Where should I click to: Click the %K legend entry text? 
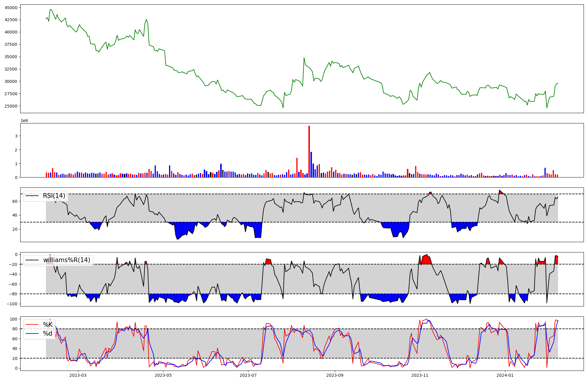point(48,325)
